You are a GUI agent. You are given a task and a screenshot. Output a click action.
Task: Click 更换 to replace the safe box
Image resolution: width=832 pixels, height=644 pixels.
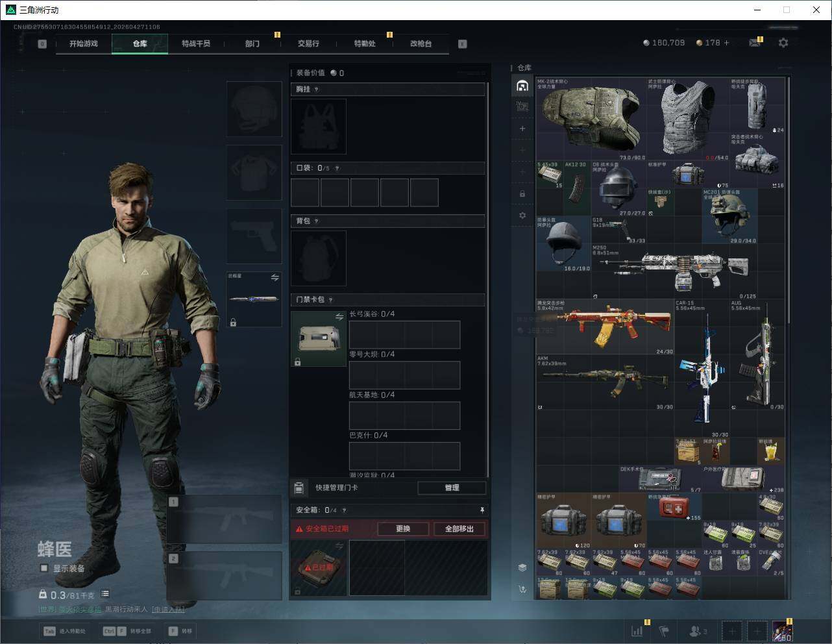click(x=403, y=529)
